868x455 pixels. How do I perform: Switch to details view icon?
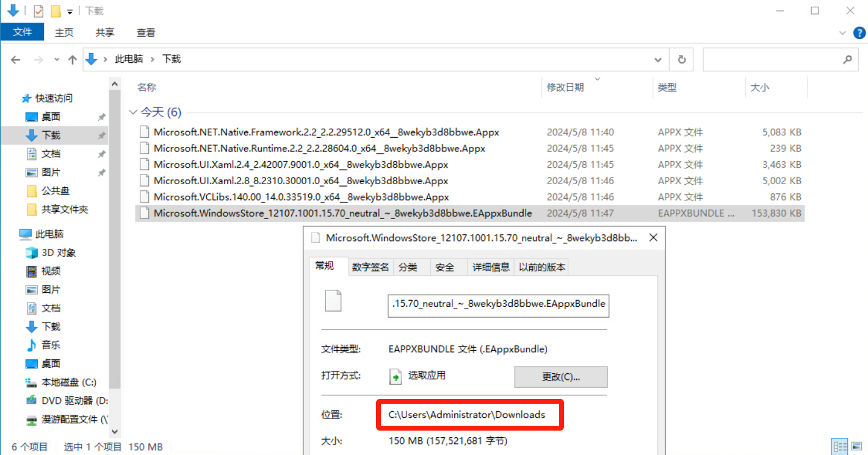[x=840, y=447]
